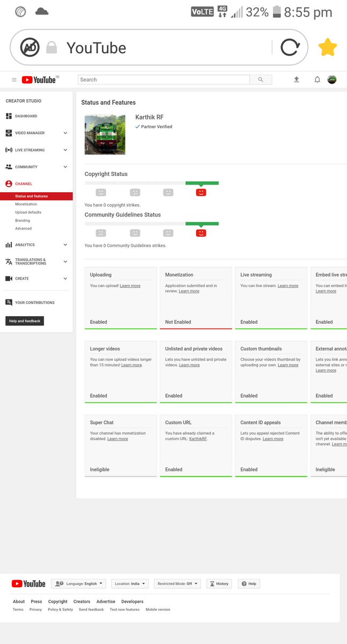Click Learn more in Longer videos card

131,365
